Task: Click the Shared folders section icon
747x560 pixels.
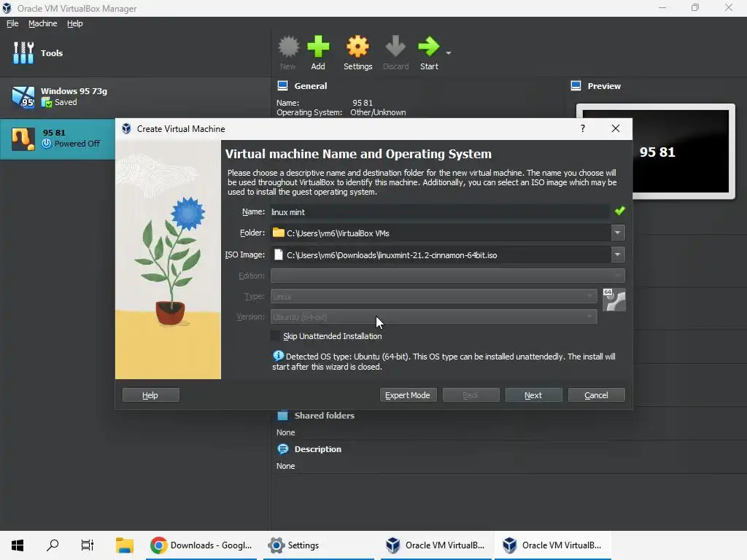Action: [x=282, y=415]
